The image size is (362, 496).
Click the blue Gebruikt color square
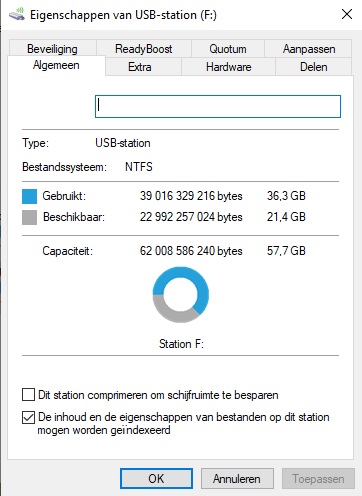[29, 196]
